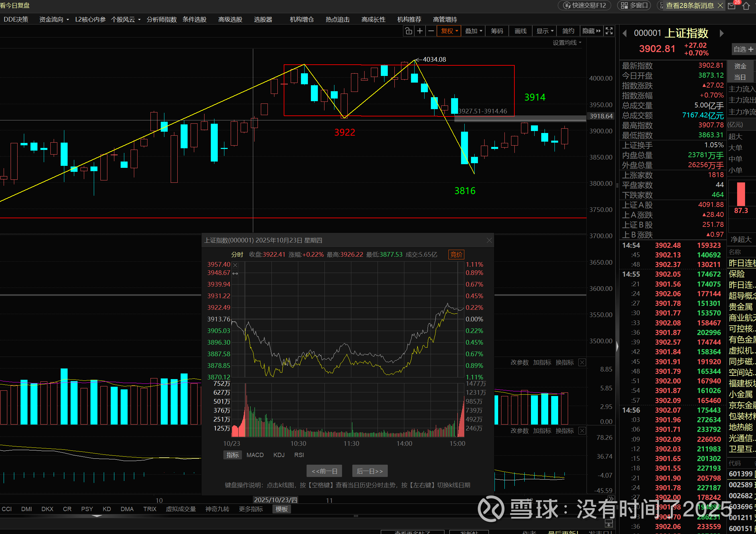Screen dimensions: 756x534
Task: Click the home icon at top right
Action: 746,6
